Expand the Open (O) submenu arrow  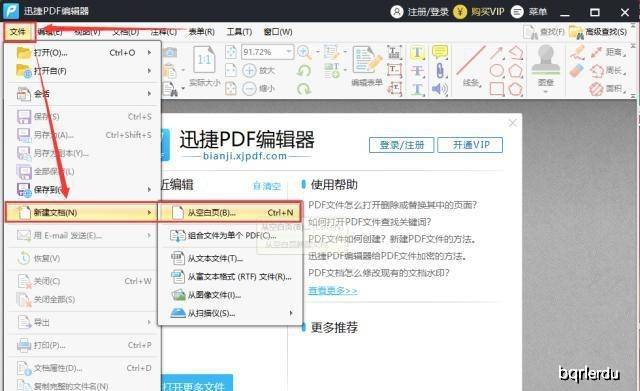point(149,53)
